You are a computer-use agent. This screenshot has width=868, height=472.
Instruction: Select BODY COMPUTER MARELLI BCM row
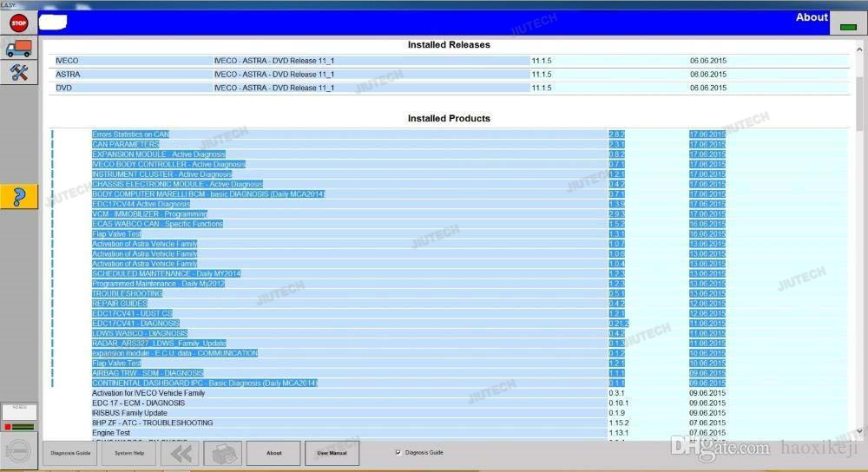tap(449, 194)
